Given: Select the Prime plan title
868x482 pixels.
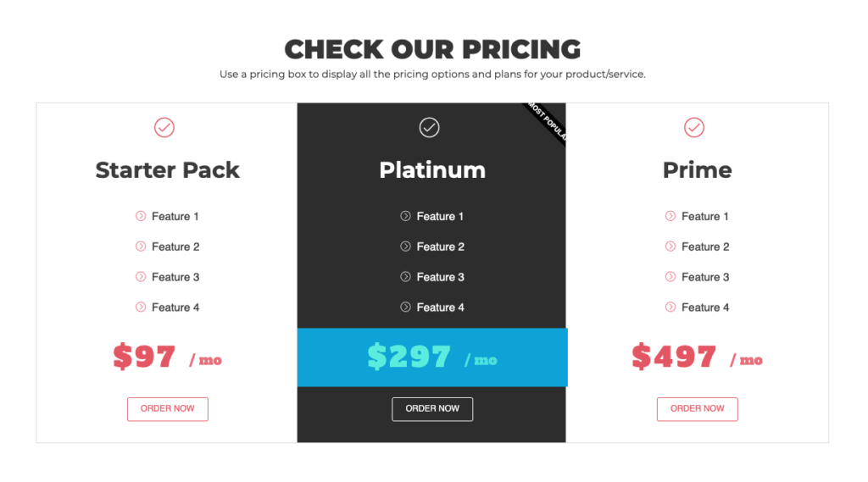Looking at the screenshot, I should point(697,170).
